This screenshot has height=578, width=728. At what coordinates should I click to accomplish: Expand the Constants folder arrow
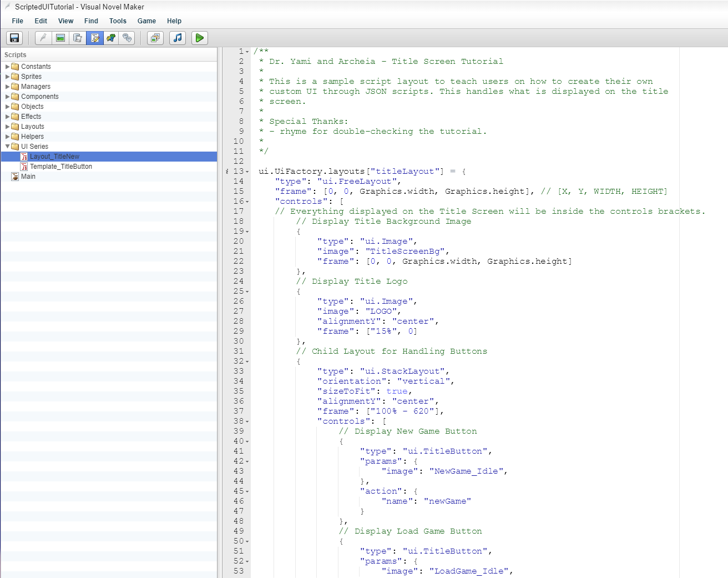click(7, 67)
